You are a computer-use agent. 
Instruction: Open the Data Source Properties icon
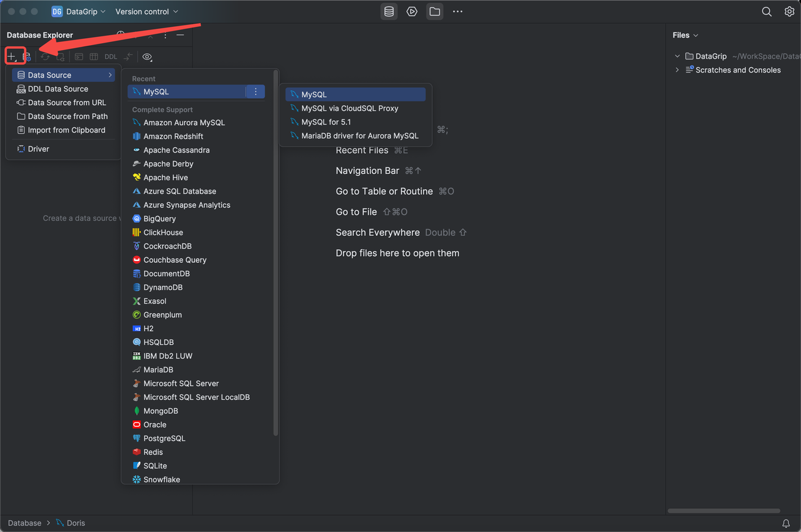[26, 56]
